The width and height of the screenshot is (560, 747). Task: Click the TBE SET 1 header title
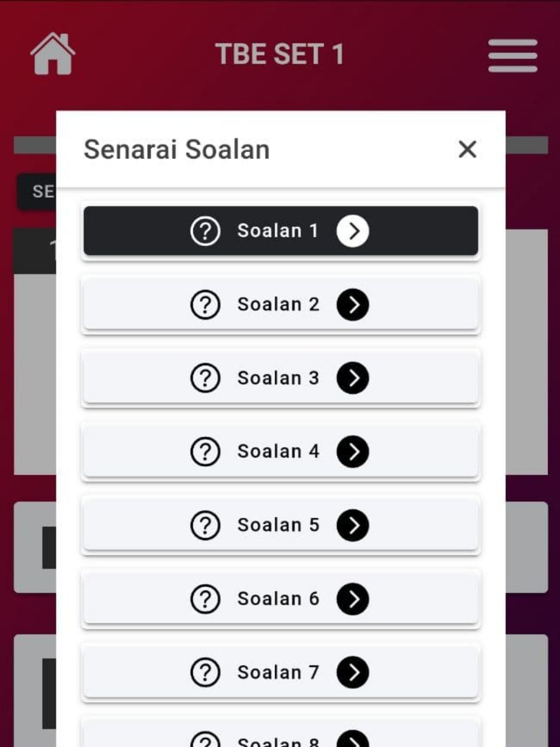(279, 54)
